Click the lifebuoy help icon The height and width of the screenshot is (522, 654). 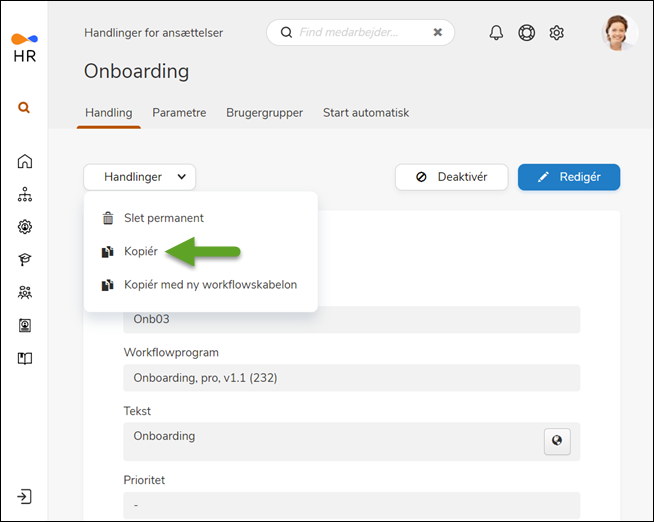click(x=526, y=33)
